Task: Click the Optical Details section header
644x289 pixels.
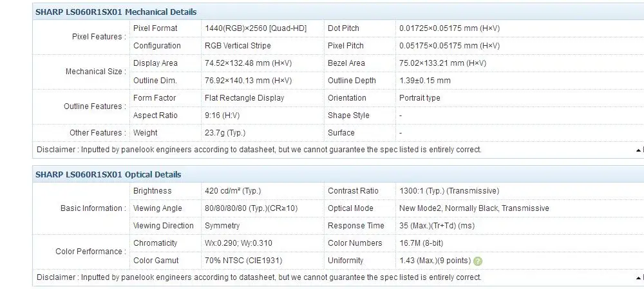Action: coord(108,174)
